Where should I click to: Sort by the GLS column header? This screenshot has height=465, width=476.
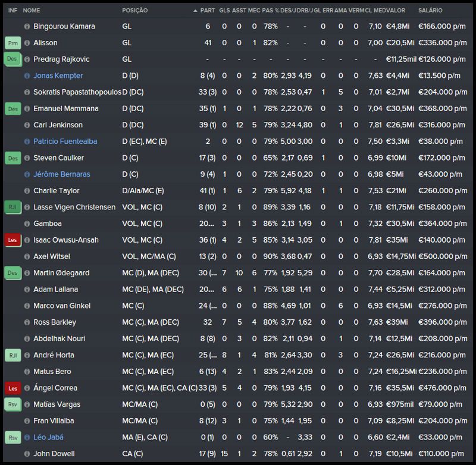click(224, 11)
